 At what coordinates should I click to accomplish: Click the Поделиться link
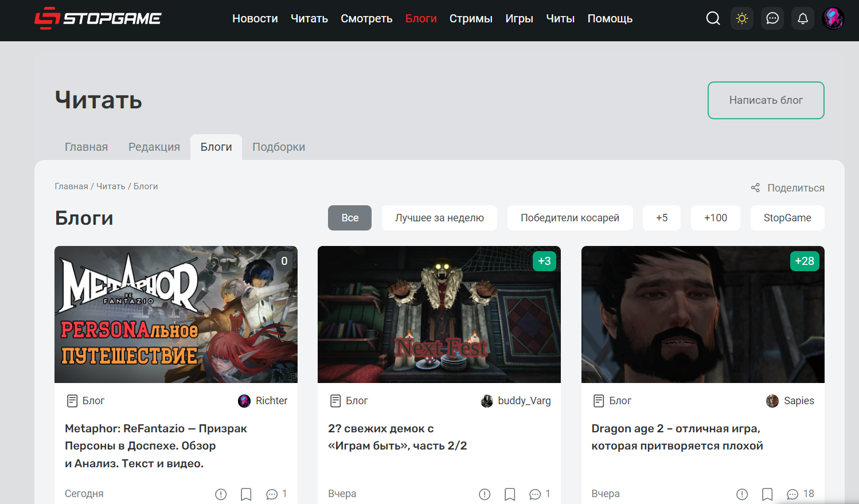pyautogui.click(x=796, y=188)
